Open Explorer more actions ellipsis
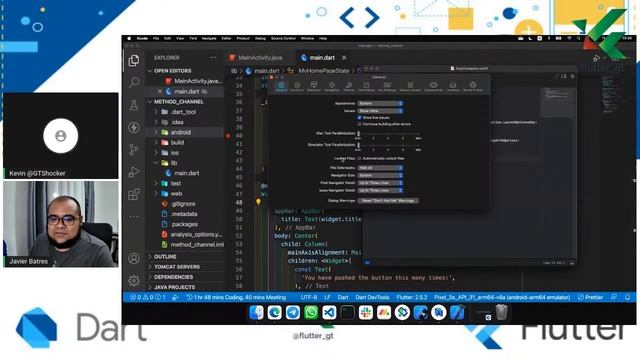Viewport: 640px width, 360px height. [x=213, y=58]
